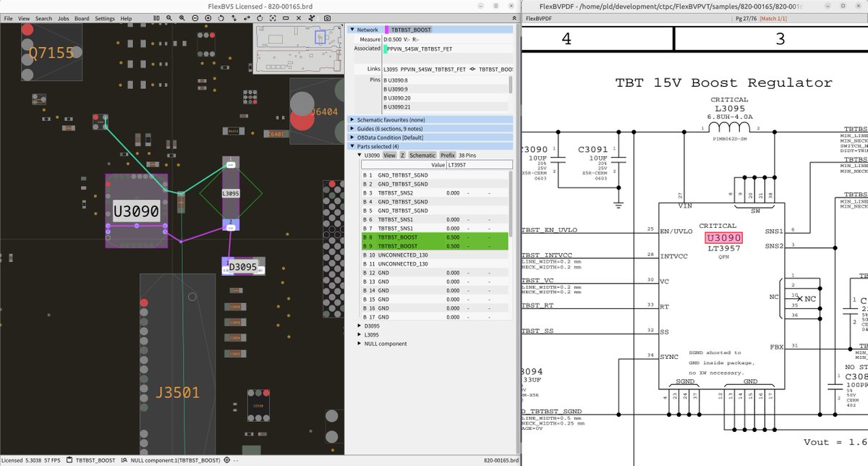The width and height of the screenshot is (868, 466).
Task: Open the Board menu
Action: click(82, 18)
